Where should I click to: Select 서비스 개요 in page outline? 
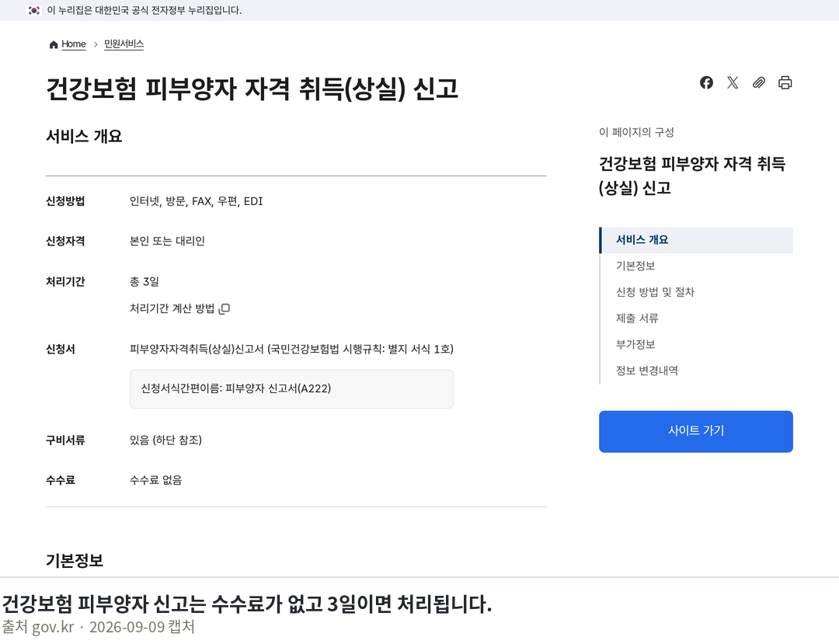(x=695, y=240)
